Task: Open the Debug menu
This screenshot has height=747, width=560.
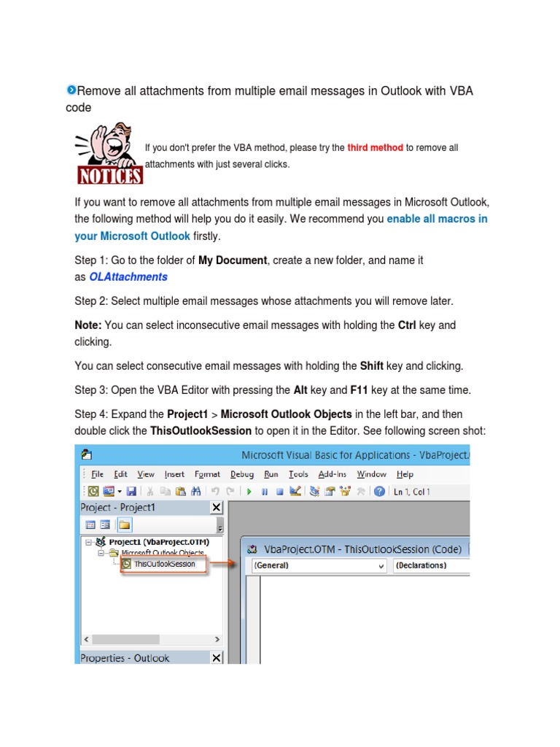Action: pyautogui.click(x=242, y=474)
